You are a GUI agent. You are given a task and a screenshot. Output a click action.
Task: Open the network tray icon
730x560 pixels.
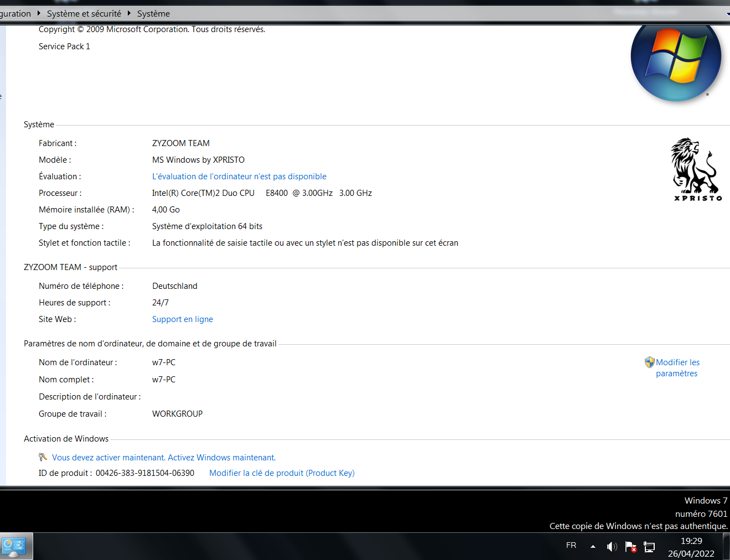pyautogui.click(x=649, y=547)
